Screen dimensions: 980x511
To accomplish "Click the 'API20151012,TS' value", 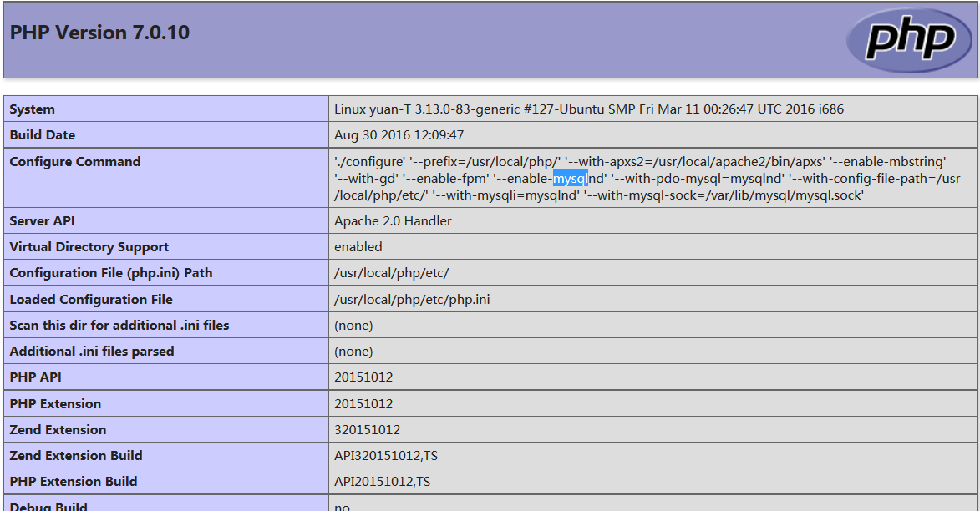I will pos(382,482).
